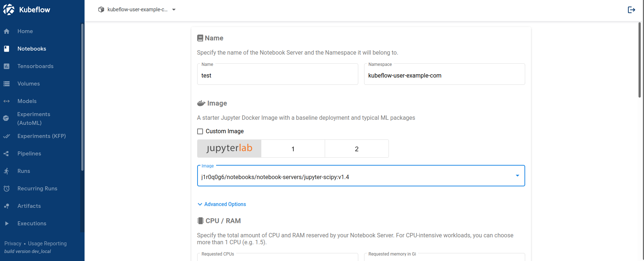Open Recurring Runs in the sidebar
The height and width of the screenshot is (261, 644).
pos(37,189)
